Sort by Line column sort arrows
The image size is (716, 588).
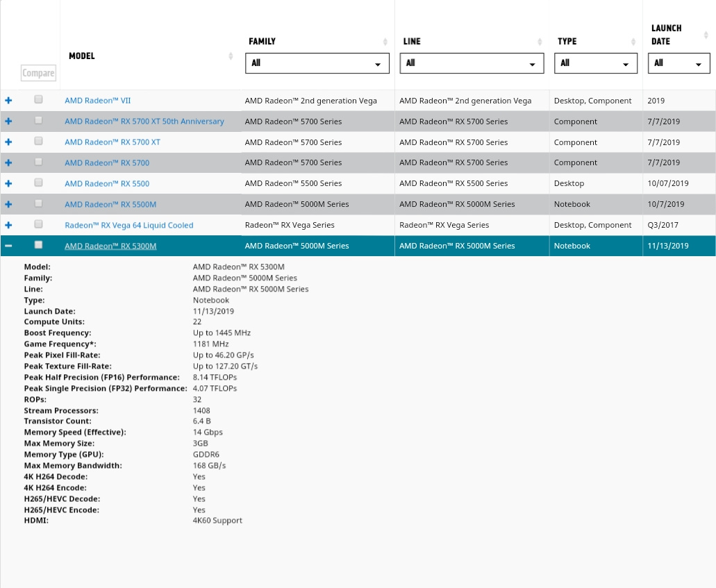click(540, 42)
